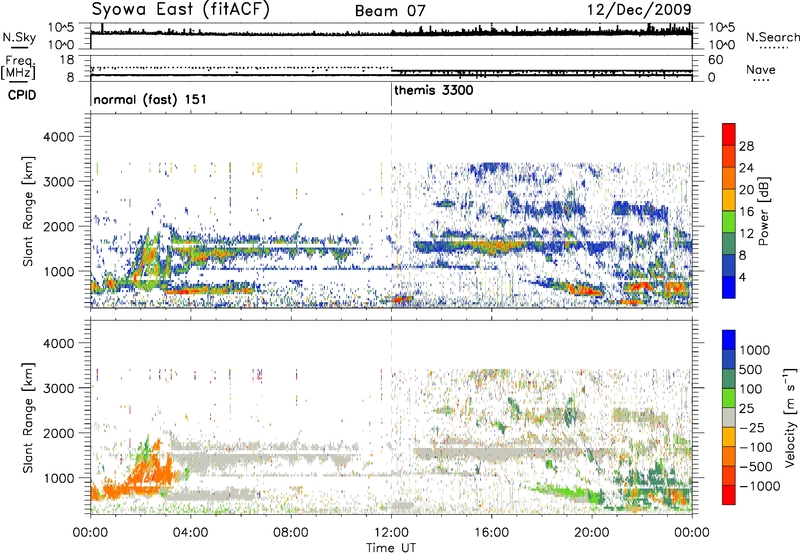Click the 'Syowa East (fitACF)' title text
800x554 pixels.
click(x=181, y=9)
